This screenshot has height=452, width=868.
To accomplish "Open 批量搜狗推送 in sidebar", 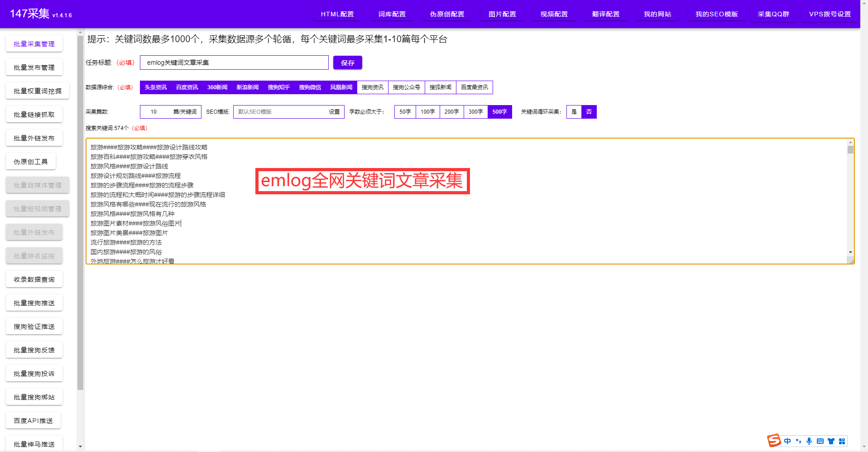I will click(x=34, y=303).
